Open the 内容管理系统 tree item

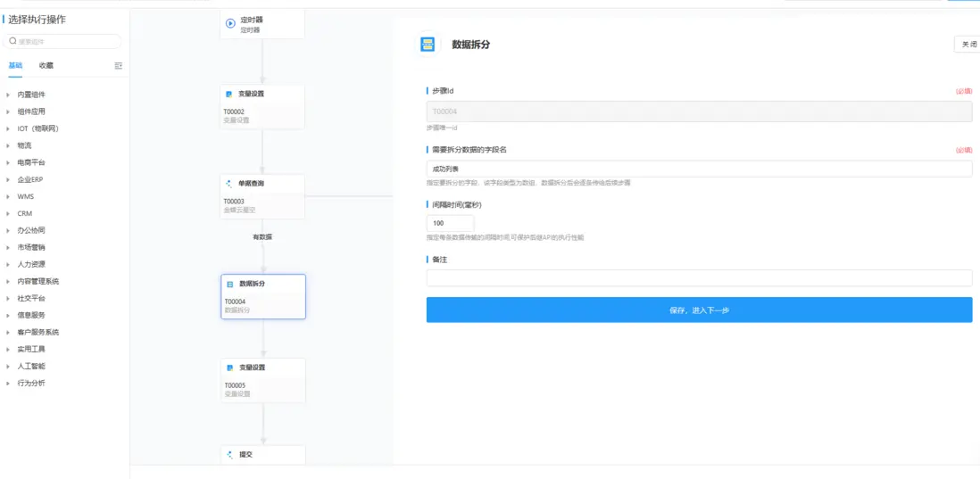pyautogui.click(x=40, y=281)
